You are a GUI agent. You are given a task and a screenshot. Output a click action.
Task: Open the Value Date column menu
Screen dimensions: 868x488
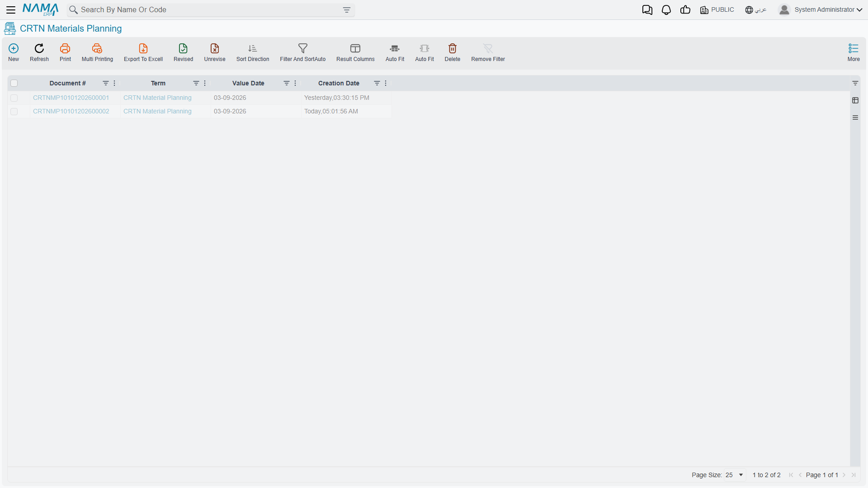[295, 83]
